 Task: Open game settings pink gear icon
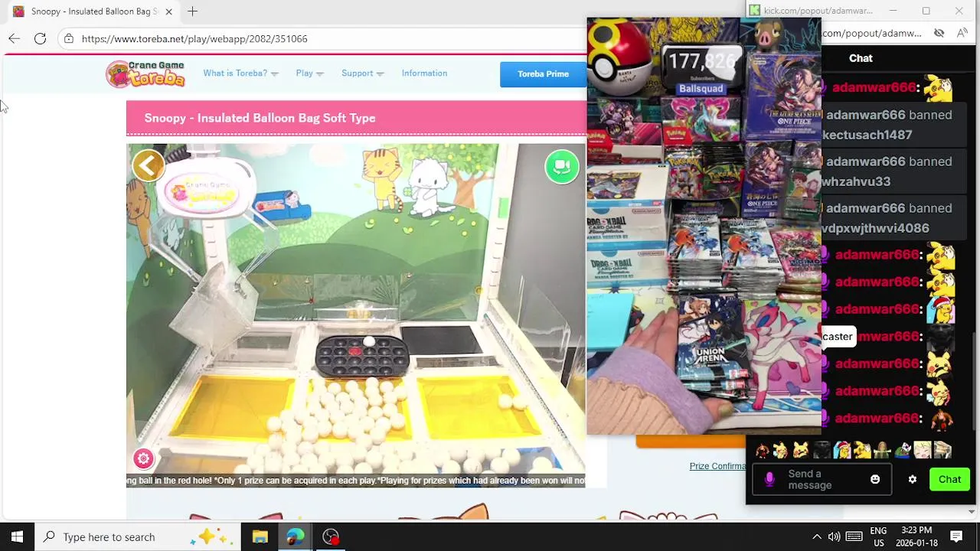[x=143, y=458]
